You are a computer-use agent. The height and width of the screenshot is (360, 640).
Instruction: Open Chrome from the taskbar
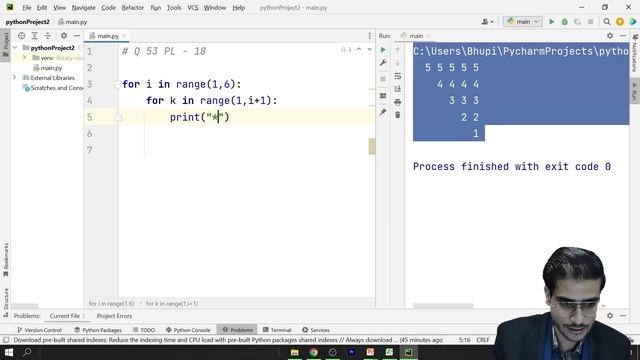coord(313,352)
